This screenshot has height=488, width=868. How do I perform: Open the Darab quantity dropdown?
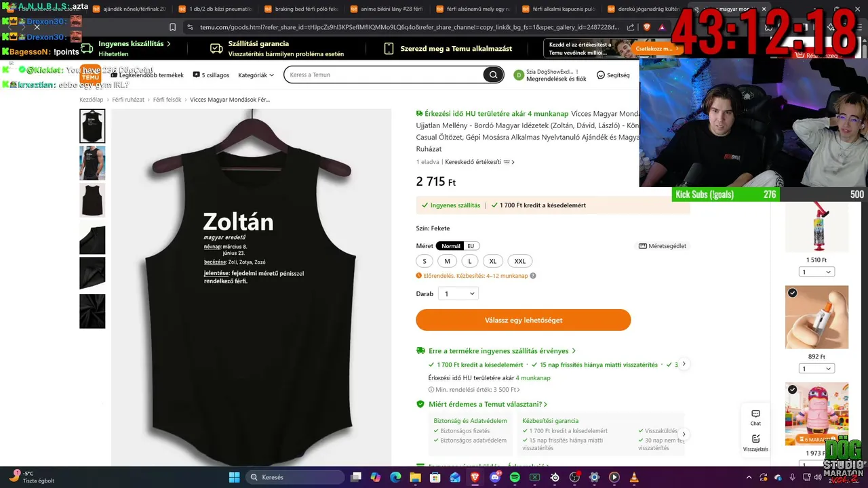pos(458,293)
